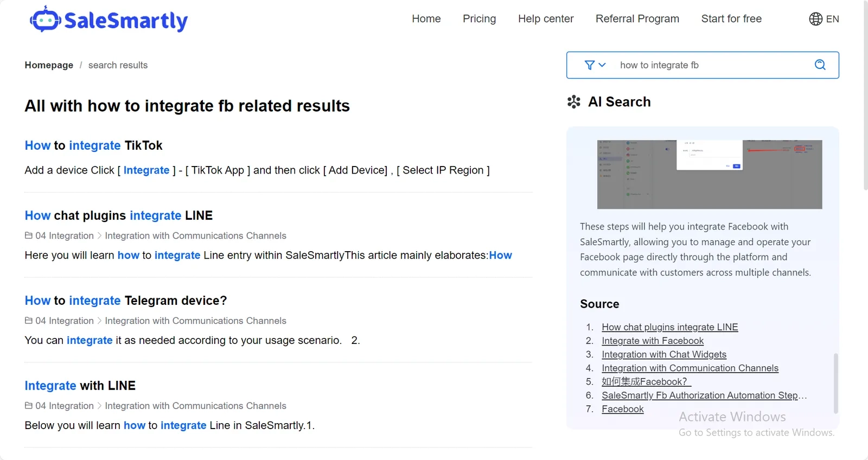Click snippet 'Below you will learn how to integrate Line'

pos(170,425)
